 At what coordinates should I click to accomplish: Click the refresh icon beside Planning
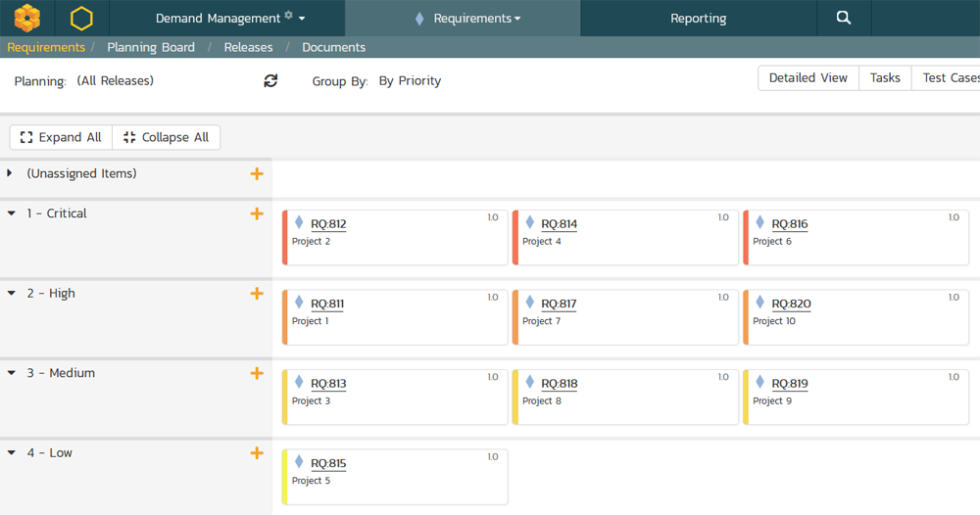coord(270,81)
